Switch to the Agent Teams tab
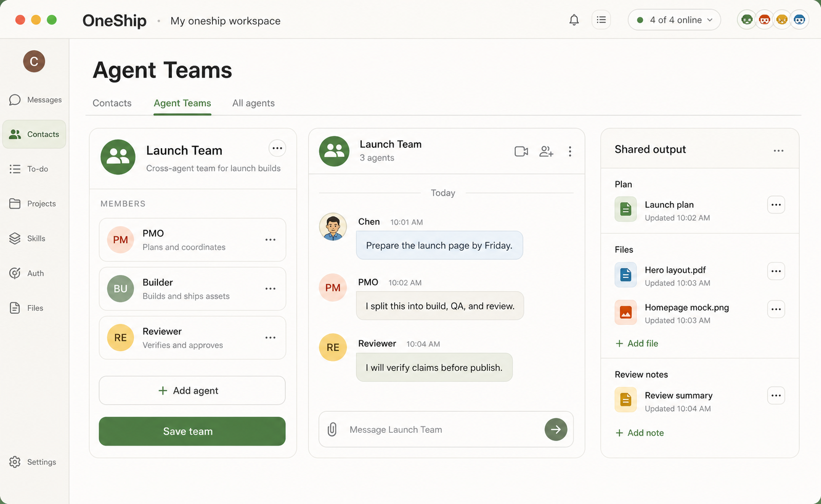This screenshot has width=821, height=504. [182, 103]
